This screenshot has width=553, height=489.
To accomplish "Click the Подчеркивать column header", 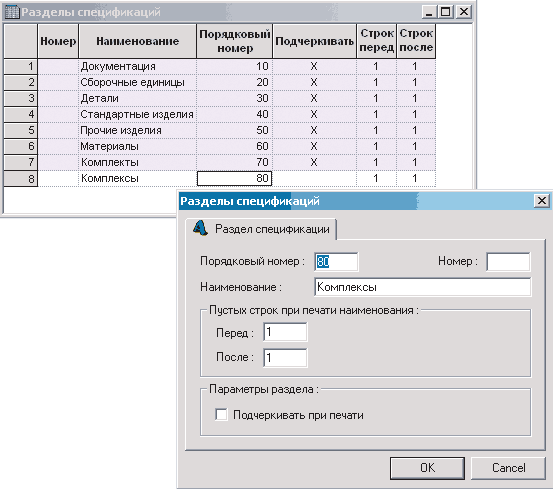I will [x=315, y=41].
